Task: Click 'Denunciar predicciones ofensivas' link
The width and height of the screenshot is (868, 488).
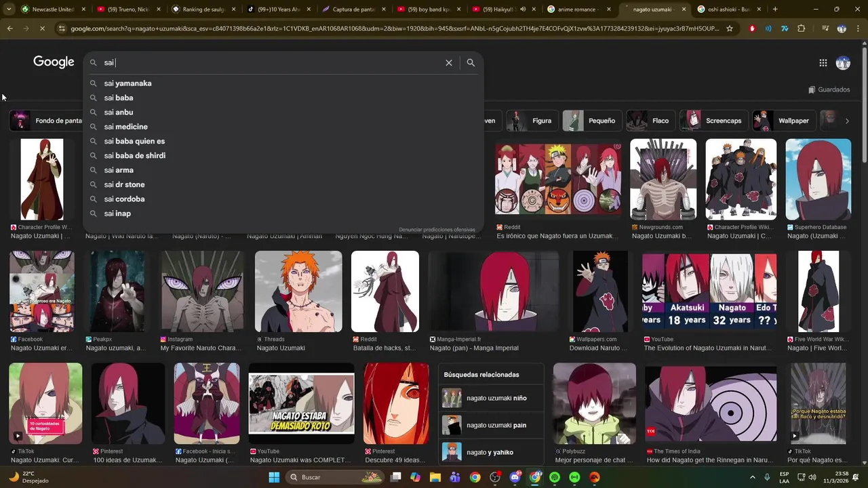Action: point(437,230)
